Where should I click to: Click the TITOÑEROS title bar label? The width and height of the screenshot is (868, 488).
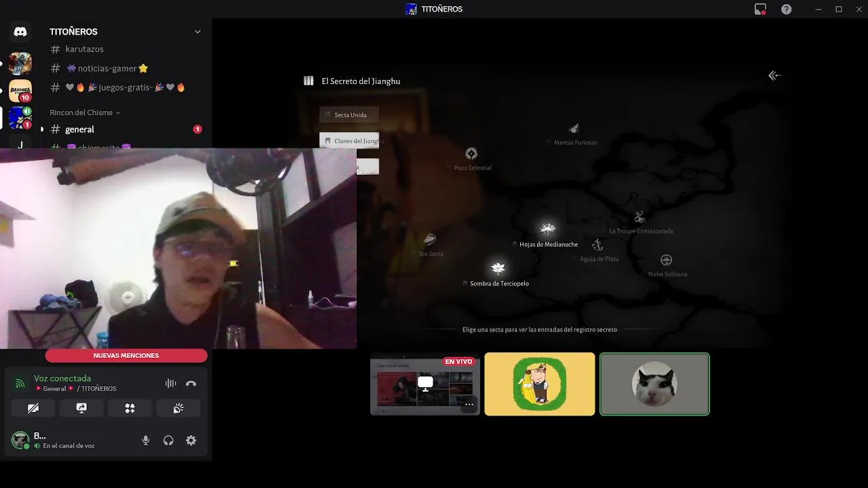[x=441, y=9]
